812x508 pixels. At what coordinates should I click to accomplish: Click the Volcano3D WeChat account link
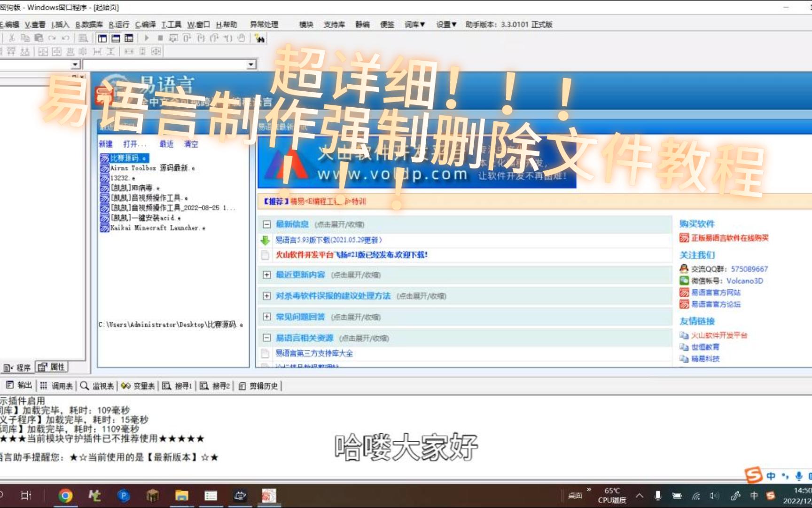pos(744,281)
